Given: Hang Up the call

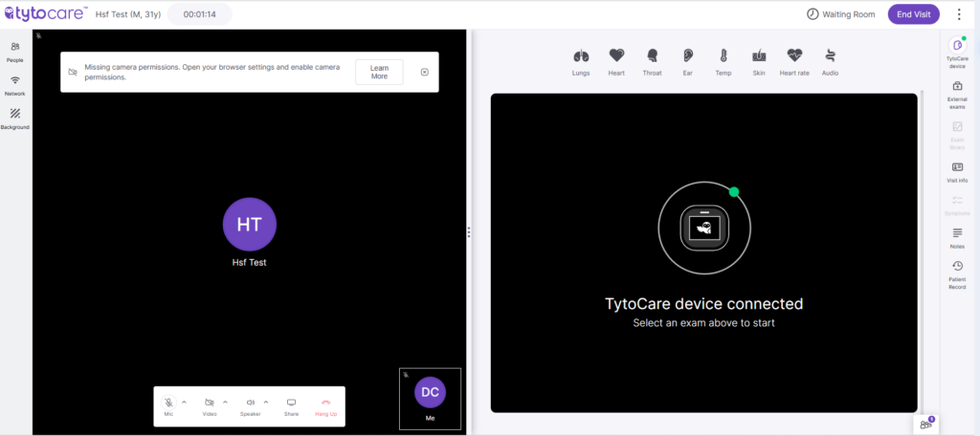Looking at the screenshot, I should pyautogui.click(x=325, y=406).
